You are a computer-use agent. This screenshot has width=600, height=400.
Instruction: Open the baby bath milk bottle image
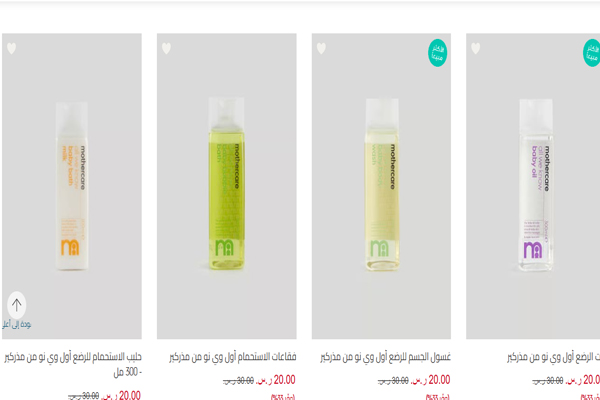point(72,186)
